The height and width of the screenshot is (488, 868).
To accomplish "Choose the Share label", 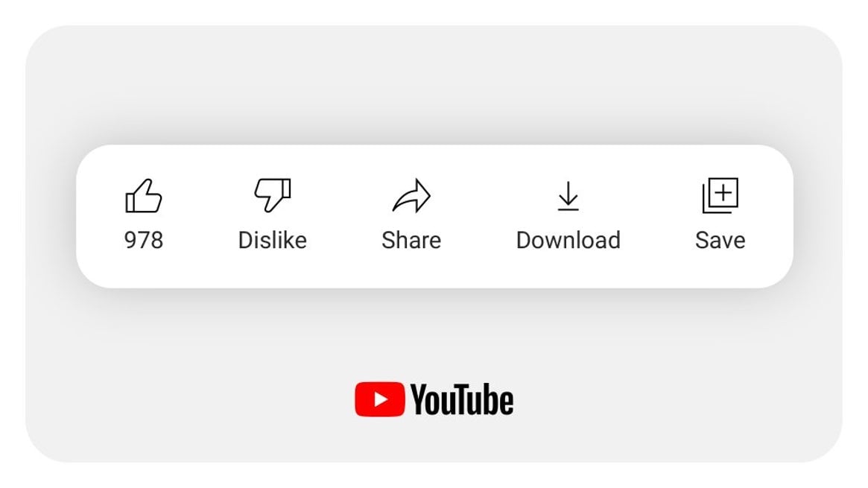I will pyautogui.click(x=411, y=240).
